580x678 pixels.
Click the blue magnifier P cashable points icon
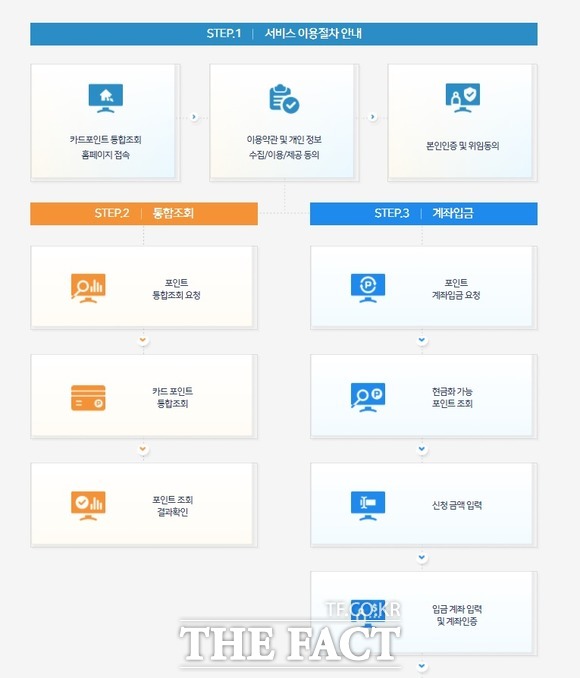(368, 397)
